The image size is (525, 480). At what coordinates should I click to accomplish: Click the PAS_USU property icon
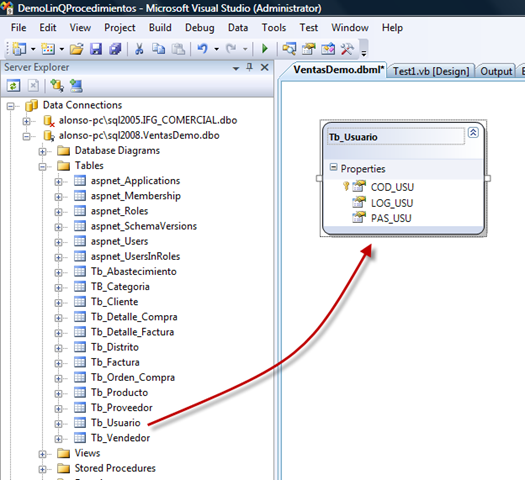coord(359,218)
